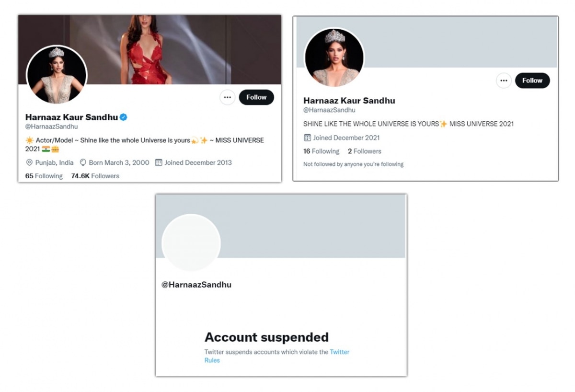Click Follow on the unverified profile
Screen dimensions: 575x392
[532, 81]
